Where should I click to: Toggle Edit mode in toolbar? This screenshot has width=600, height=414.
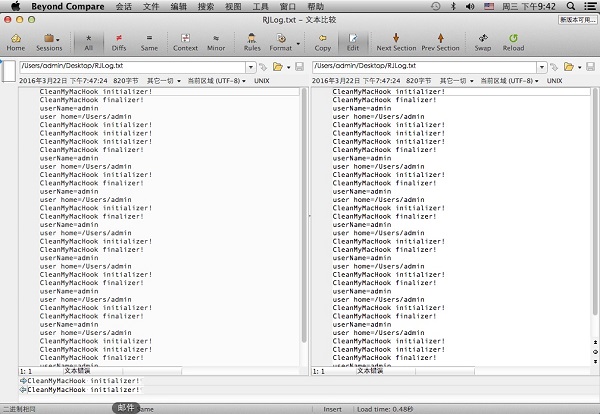(x=352, y=41)
